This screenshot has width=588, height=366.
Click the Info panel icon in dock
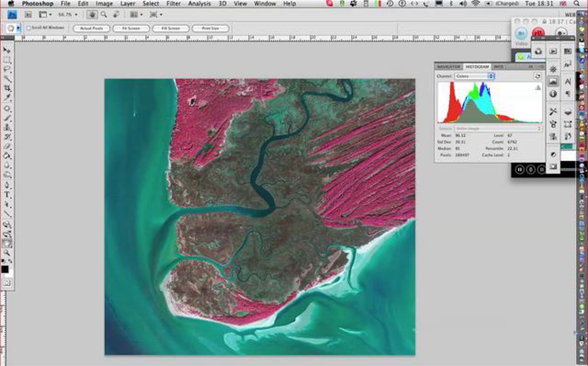[x=553, y=94]
